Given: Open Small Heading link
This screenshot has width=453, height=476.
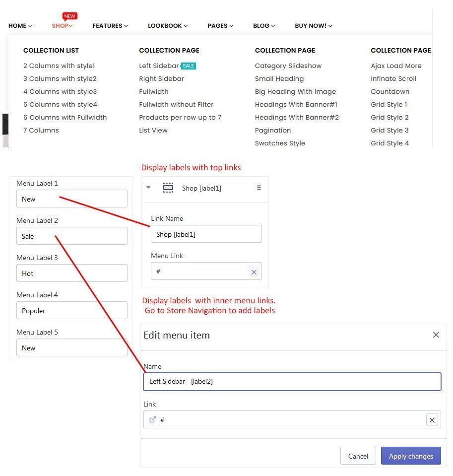Looking at the screenshot, I should coord(279,78).
